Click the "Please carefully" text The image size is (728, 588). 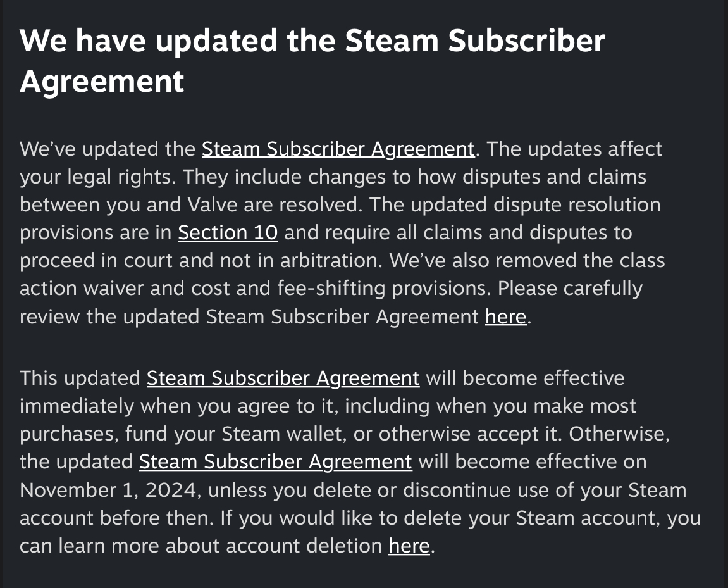tap(570, 289)
